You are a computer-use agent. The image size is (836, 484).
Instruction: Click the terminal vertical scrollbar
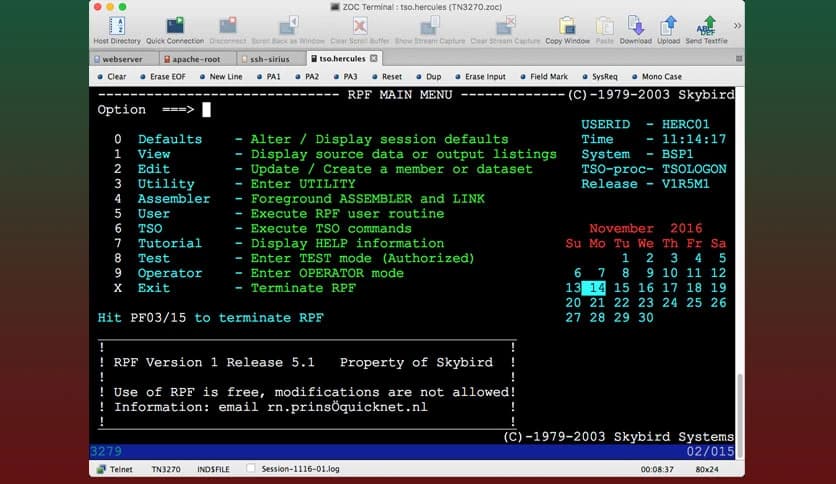coord(740,416)
